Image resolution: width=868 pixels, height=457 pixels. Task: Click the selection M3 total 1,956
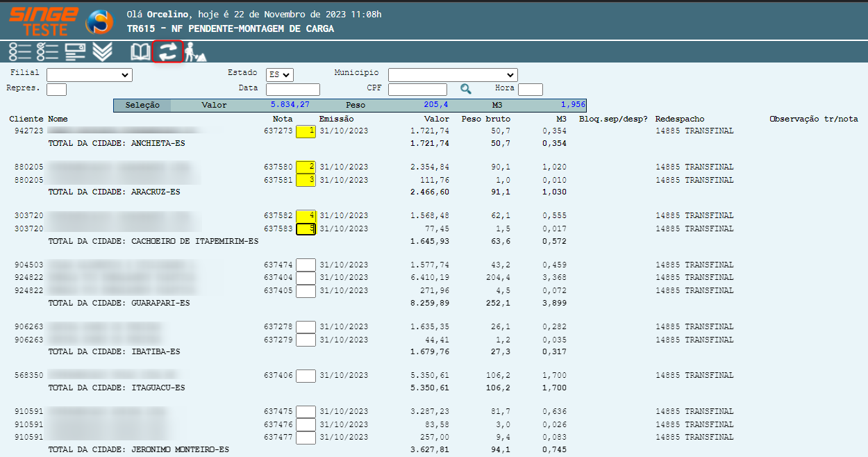(x=573, y=105)
